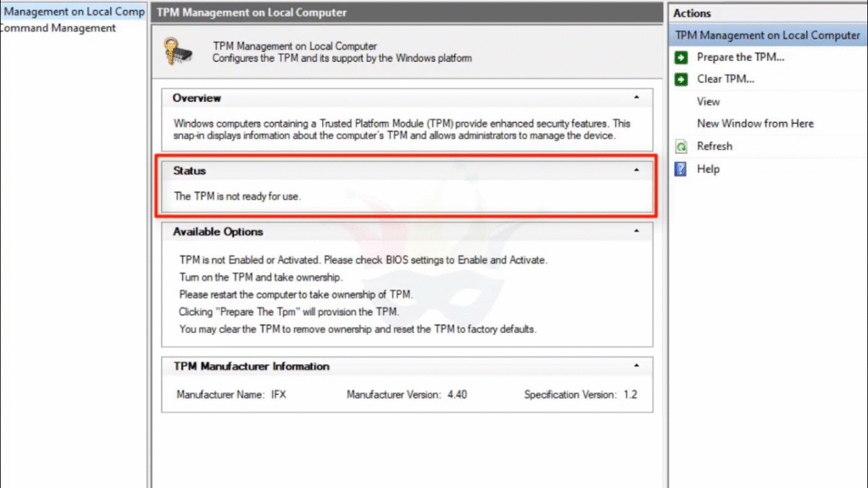
Task: Click the Available Options heading
Action: [218, 232]
